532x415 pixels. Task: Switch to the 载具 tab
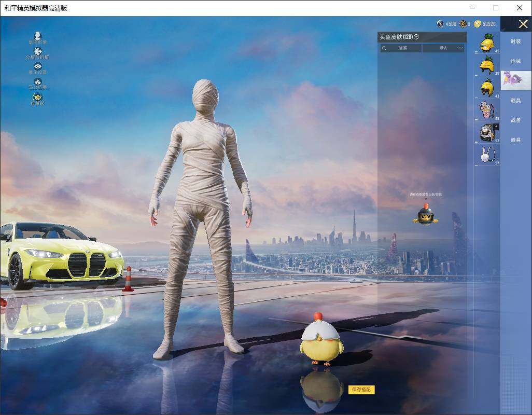click(x=516, y=101)
